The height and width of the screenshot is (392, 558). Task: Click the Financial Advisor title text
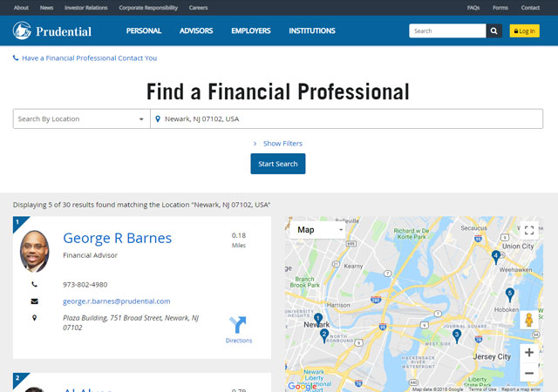pyautogui.click(x=90, y=255)
